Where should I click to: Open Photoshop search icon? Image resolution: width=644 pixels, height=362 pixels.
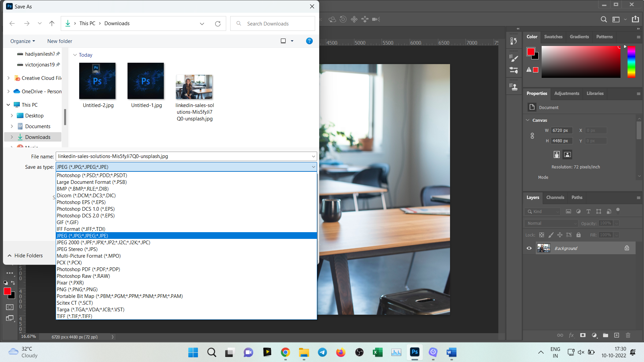pyautogui.click(x=604, y=19)
